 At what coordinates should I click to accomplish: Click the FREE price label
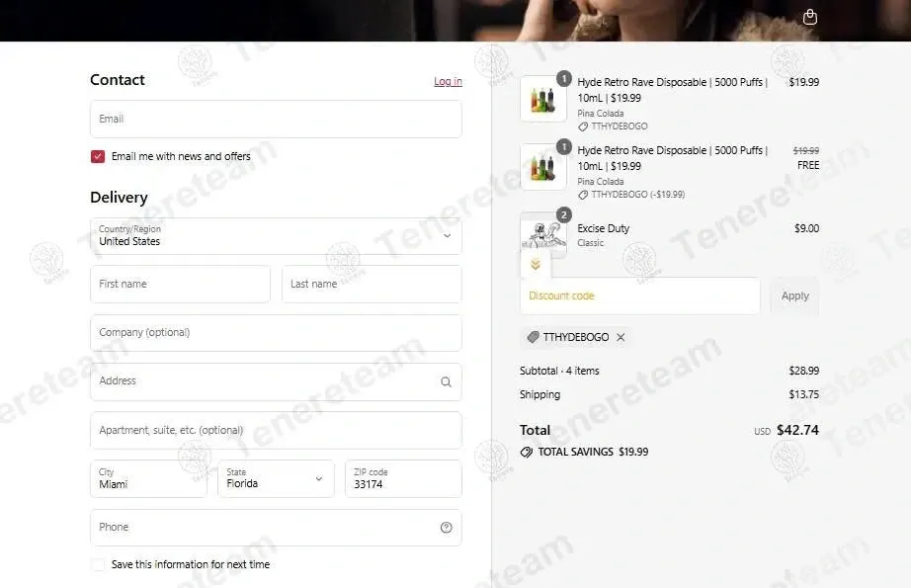click(808, 166)
